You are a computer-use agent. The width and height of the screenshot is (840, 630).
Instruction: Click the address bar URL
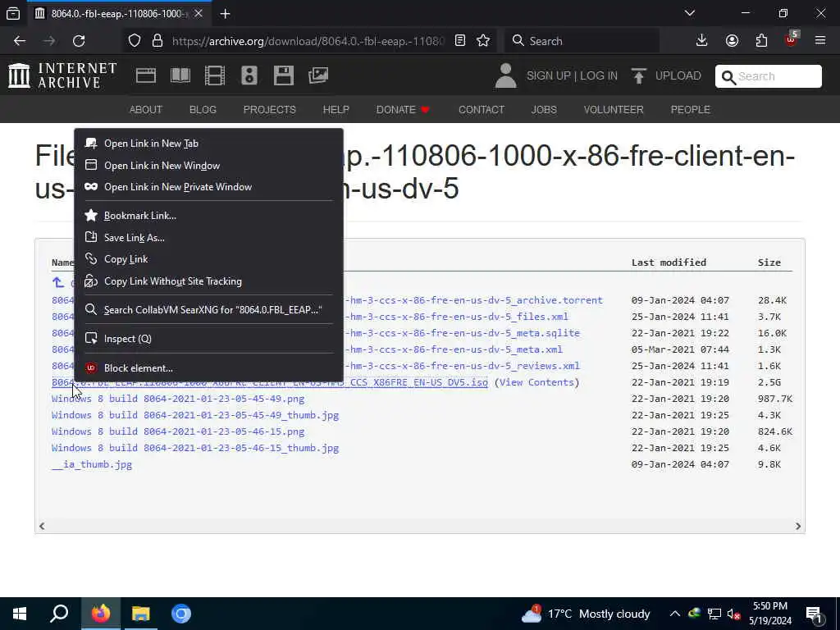pyautogui.click(x=308, y=41)
